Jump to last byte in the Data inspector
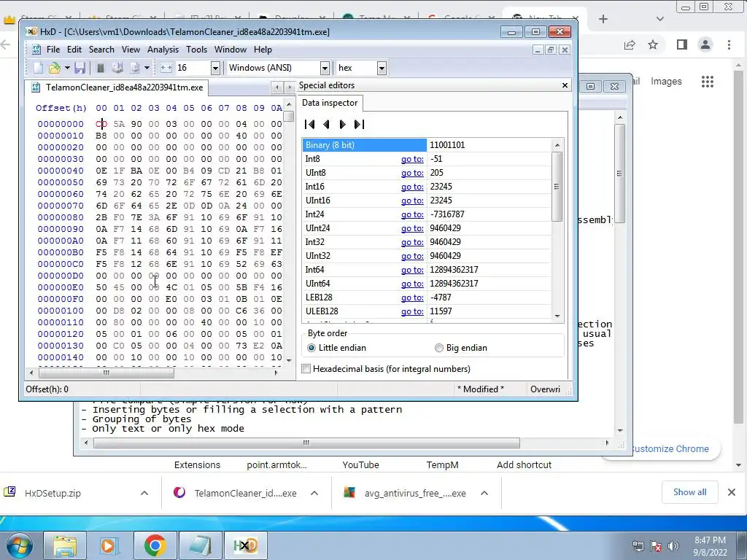This screenshot has height=560, width=747. [359, 124]
